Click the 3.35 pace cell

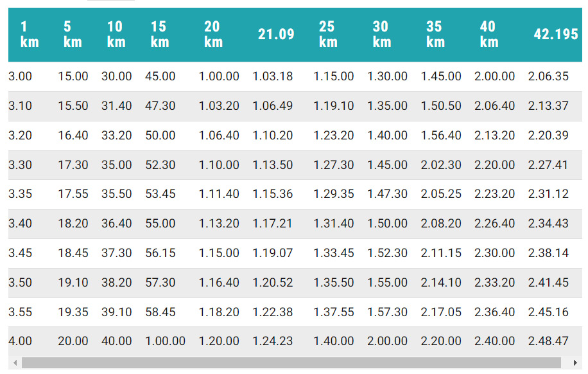20,194
